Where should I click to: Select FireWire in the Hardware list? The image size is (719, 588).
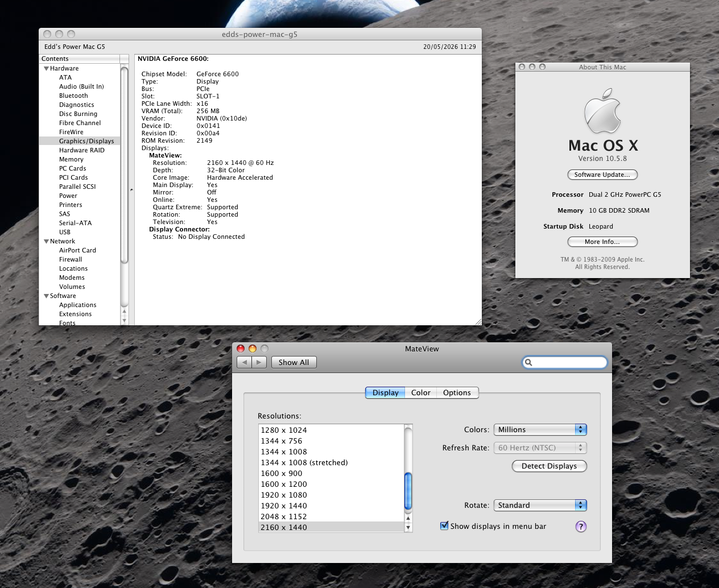pos(71,132)
